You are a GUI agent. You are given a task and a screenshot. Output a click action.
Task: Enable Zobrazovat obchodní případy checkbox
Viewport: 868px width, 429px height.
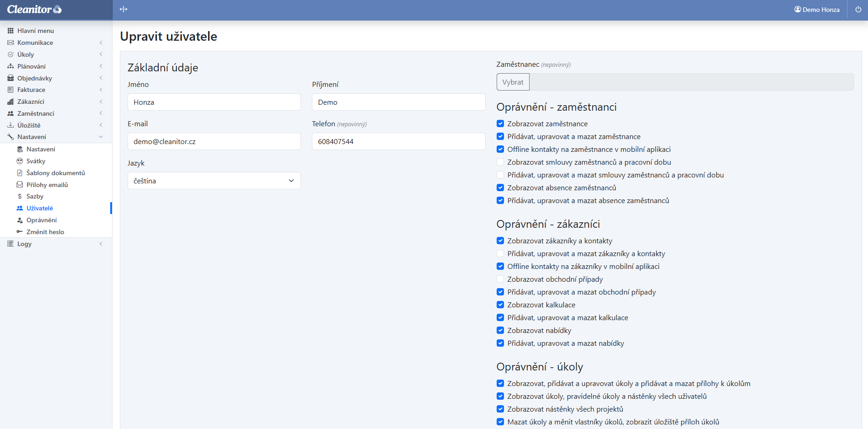pos(500,279)
